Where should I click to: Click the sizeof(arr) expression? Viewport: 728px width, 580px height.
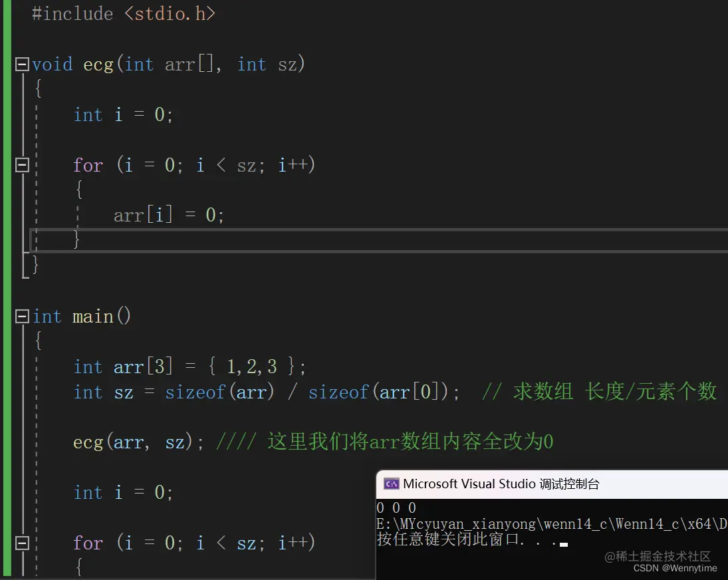(x=219, y=392)
